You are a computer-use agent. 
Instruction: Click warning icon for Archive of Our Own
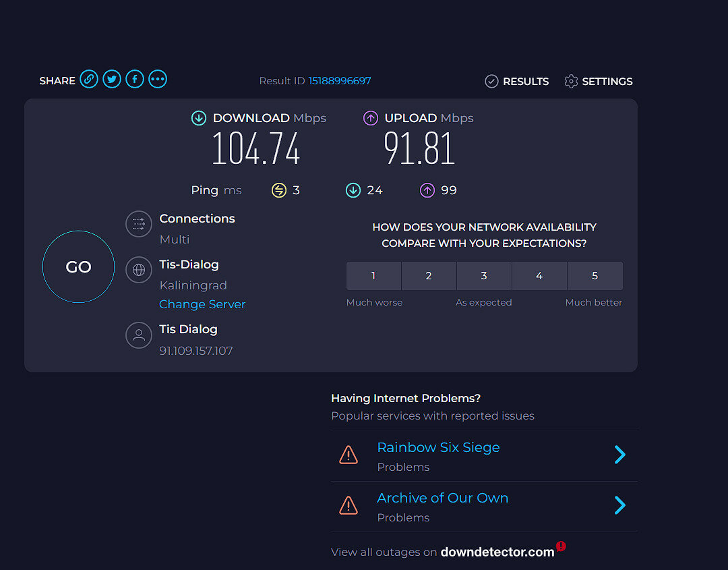348,505
